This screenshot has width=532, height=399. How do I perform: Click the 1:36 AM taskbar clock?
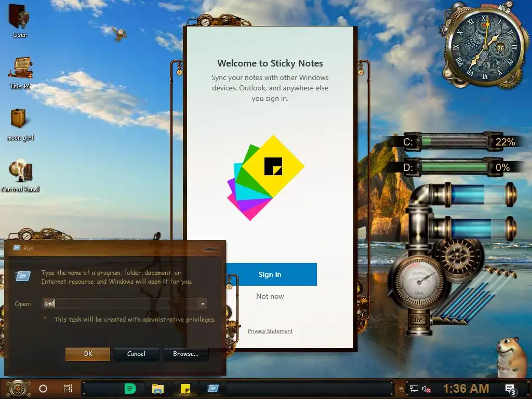point(466,389)
